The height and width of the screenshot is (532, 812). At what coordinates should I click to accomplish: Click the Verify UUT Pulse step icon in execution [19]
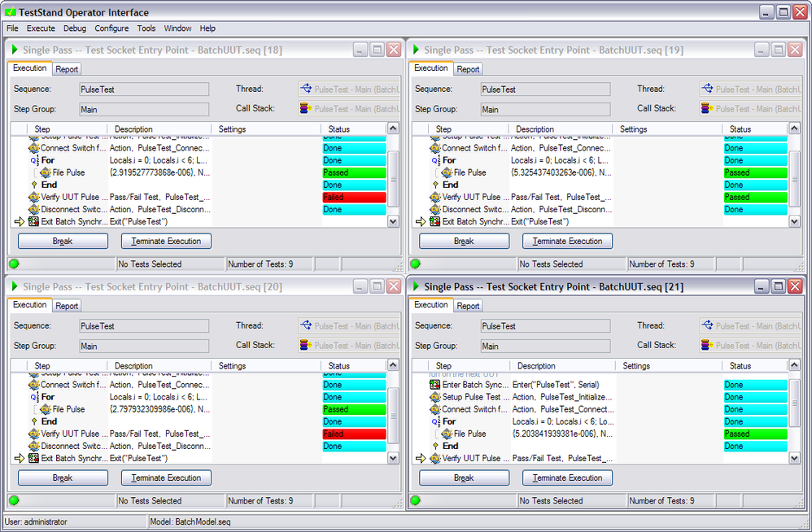click(x=435, y=198)
